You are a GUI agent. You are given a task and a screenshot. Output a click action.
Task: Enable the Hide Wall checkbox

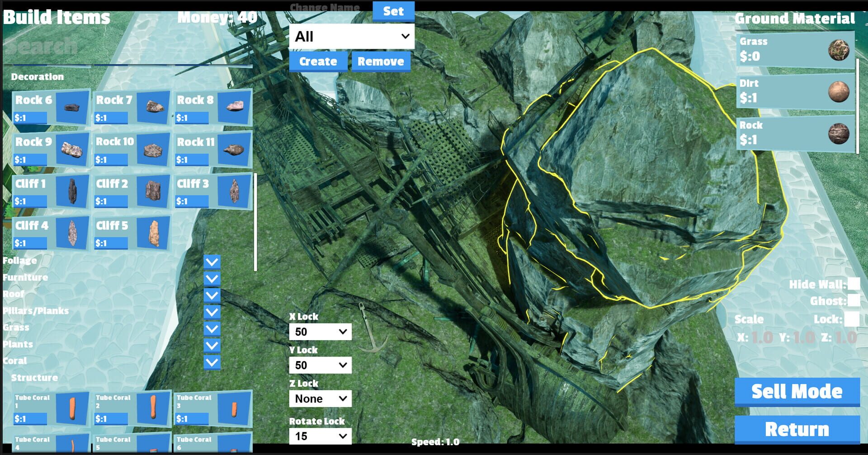(854, 285)
